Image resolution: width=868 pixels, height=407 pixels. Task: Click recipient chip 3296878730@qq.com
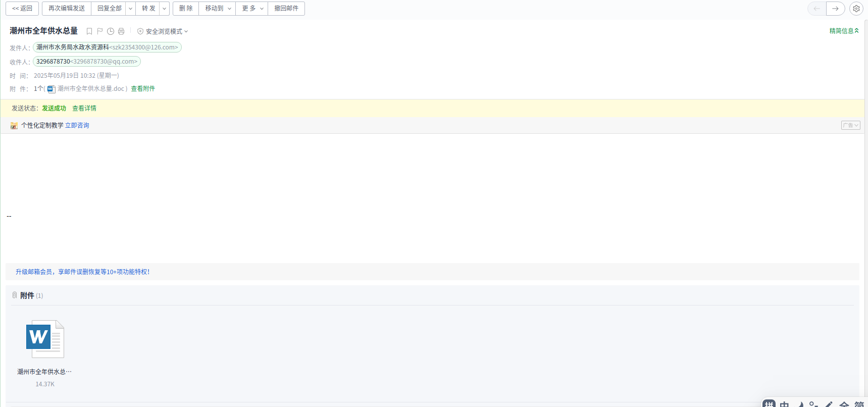pyautogui.click(x=87, y=62)
